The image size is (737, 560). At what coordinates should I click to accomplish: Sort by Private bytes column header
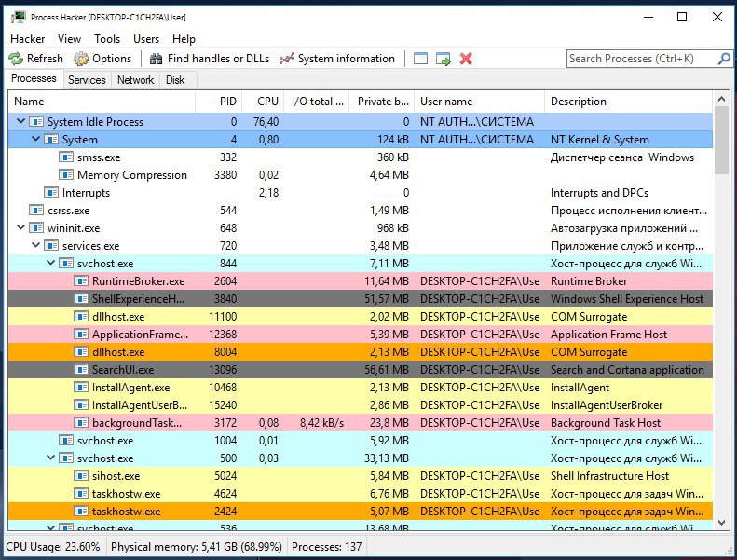(x=382, y=102)
